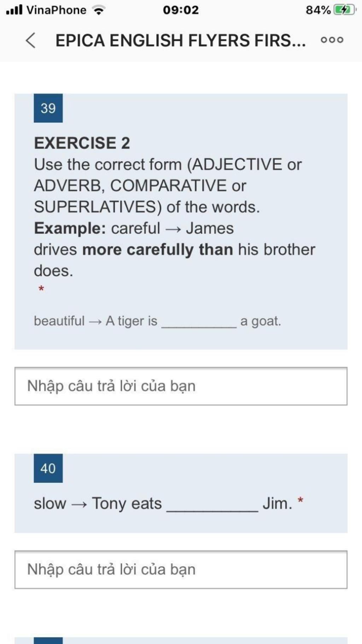Image resolution: width=362 pixels, height=644 pixels.
Task: Tap the blank line in Tony eats sentence
Action: click(212, 509)
